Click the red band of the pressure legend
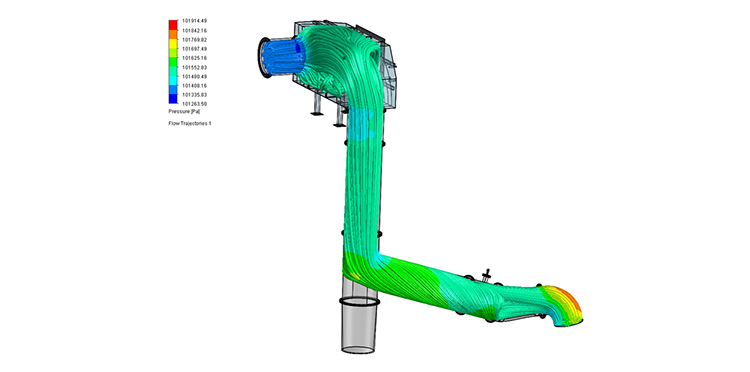Screen dimensions: 750x372 pos(173,25)
